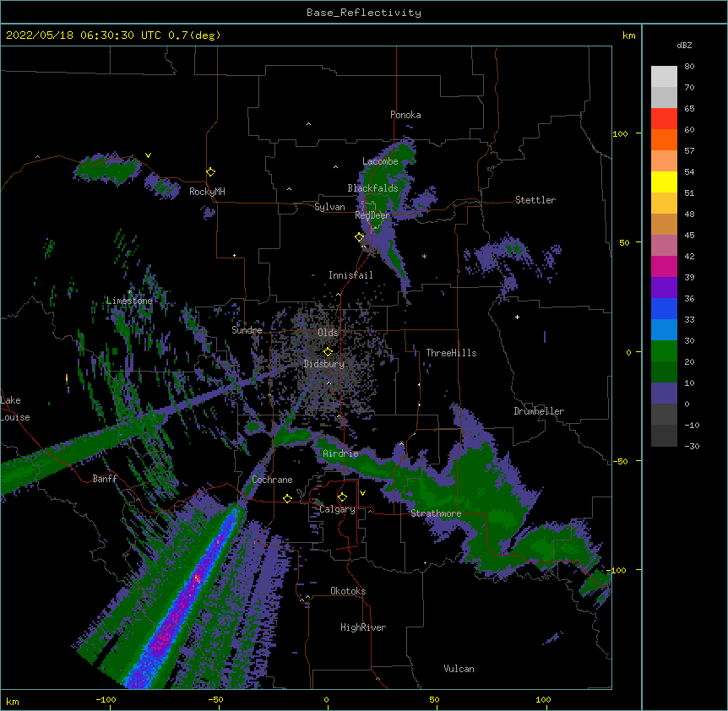The image size is (728, 711).
Task: Click the Strathmore town label
Action: point(436,513)
